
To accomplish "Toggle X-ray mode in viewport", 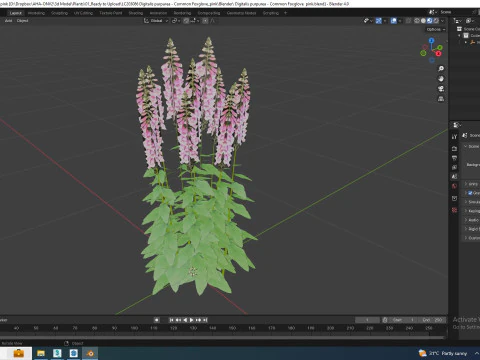I will (x=408, y=21).
